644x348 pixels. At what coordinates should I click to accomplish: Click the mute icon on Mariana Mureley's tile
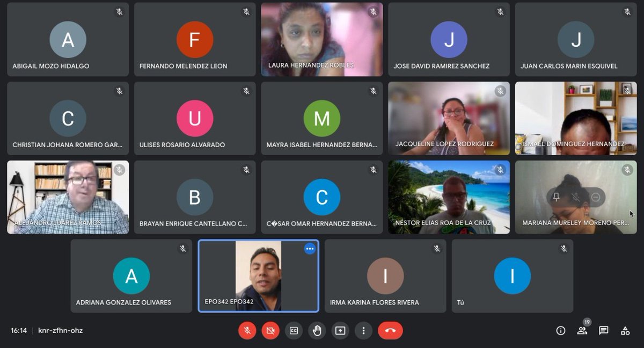point(576,198)
